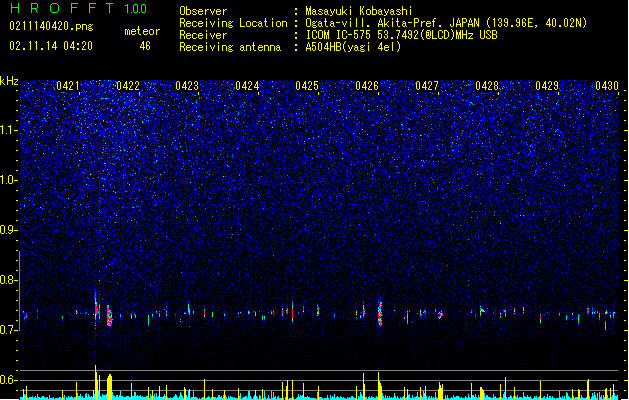Click the strong meteor echo just after 0426
This screenshot has height=400, width=629.
[380, 314]
